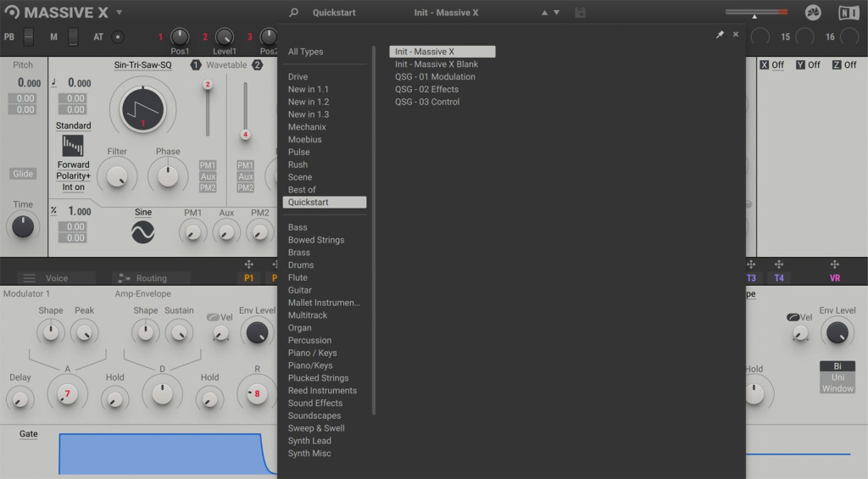Open the Sine oscillator dropdown

pos(142,212)
